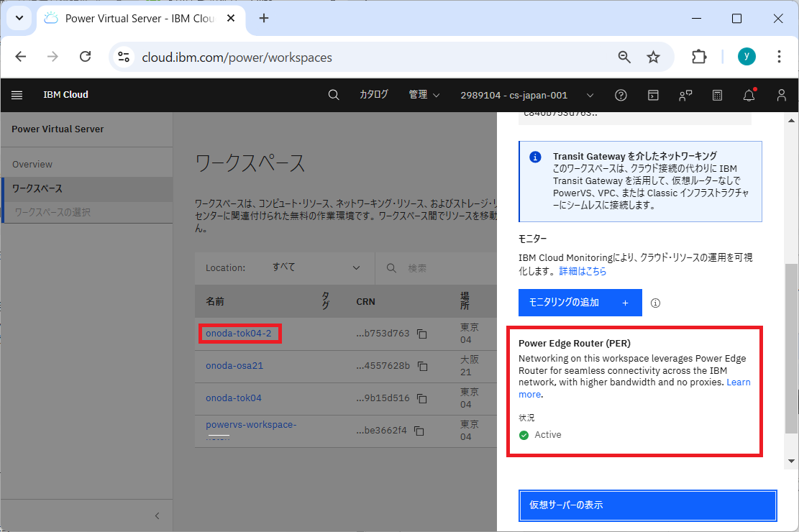799x532 pixels.
Task: Open workspace onoda-tok04
Action: [234, 398]
